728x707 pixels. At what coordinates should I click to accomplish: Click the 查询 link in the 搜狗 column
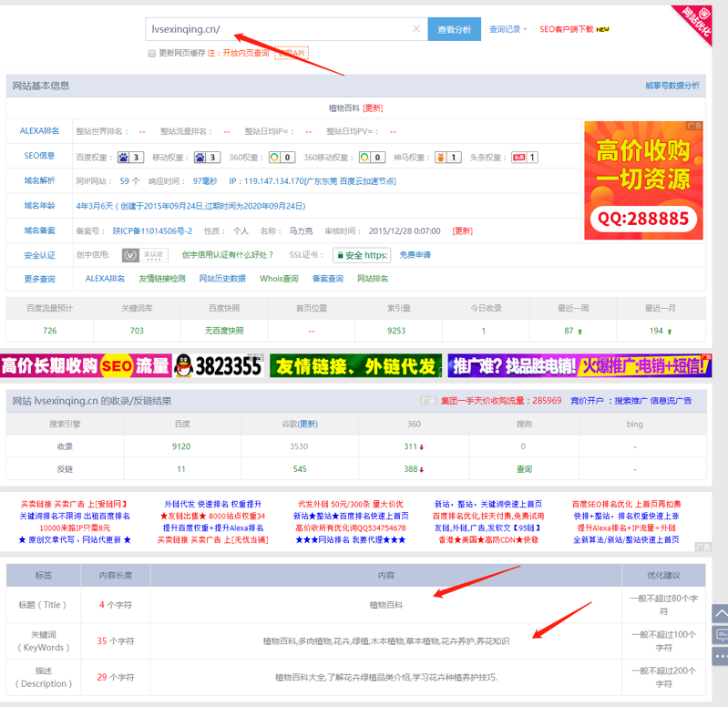coord(524,469)
